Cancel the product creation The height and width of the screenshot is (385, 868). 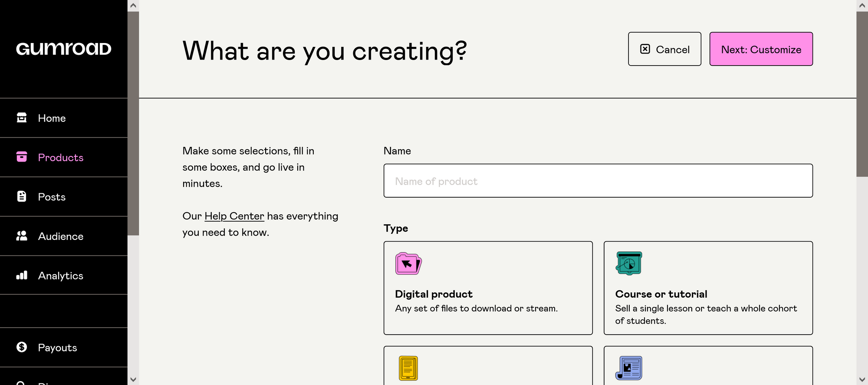coord(664,49)
